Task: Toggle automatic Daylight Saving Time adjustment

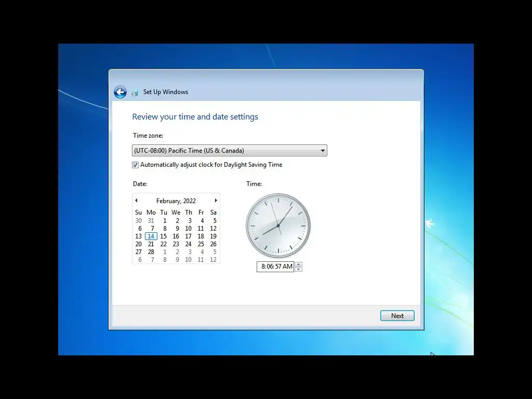Action: 136,165
